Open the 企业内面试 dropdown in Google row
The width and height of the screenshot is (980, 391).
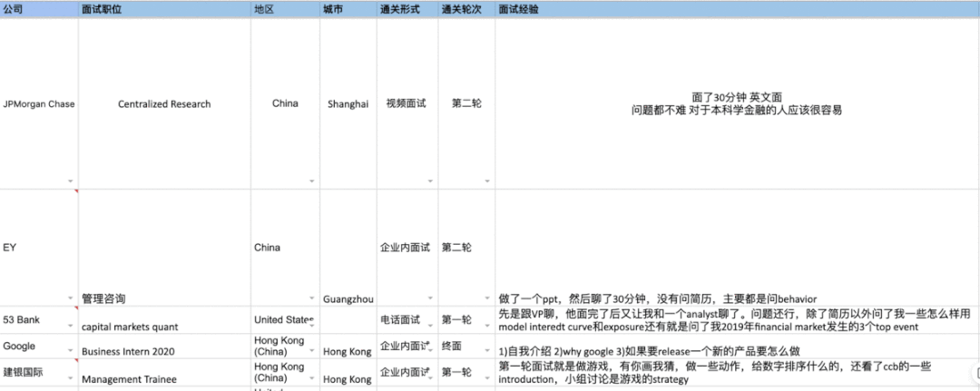pos(430,351)
